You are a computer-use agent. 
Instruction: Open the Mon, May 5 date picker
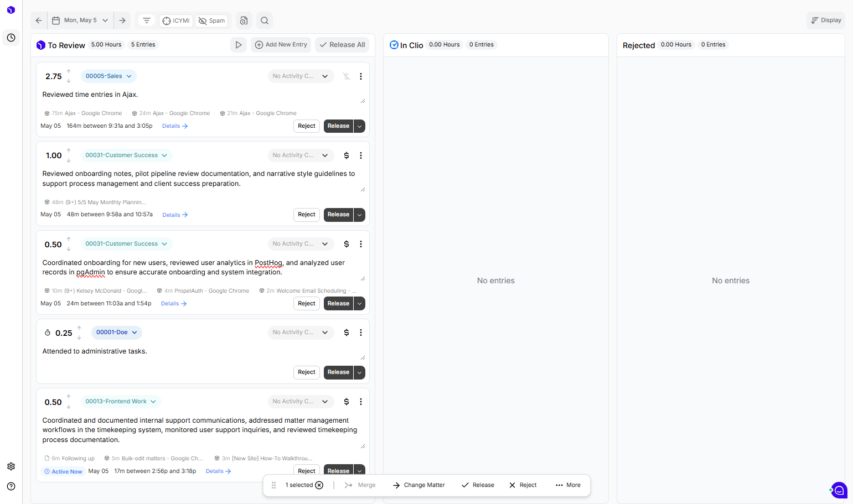(x=80, y=20)
